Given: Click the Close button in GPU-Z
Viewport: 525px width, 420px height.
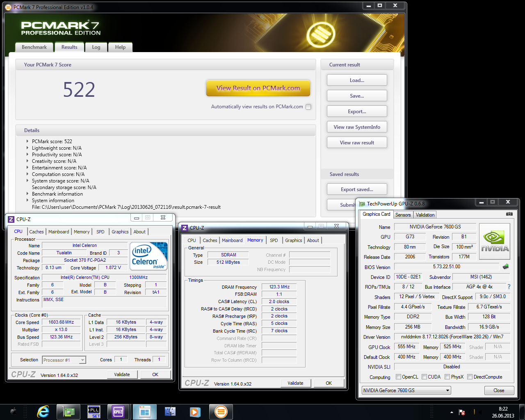Looking at the screenshot, I should click(499, 390).
